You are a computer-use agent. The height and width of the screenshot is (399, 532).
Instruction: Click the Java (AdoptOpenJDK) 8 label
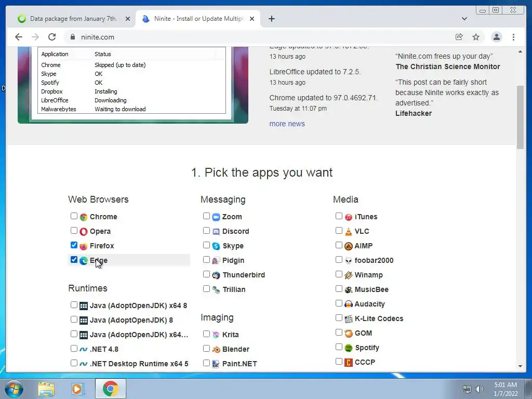tap(131, 320)
